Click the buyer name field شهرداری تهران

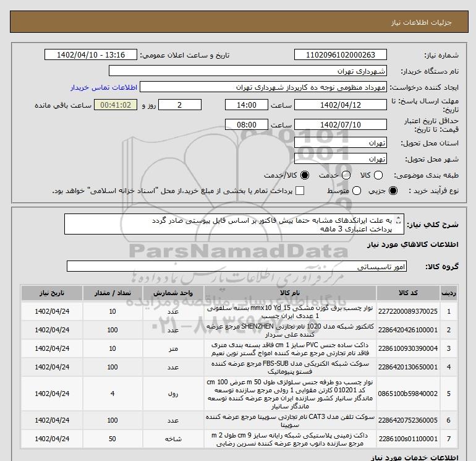tap(248, 71)
